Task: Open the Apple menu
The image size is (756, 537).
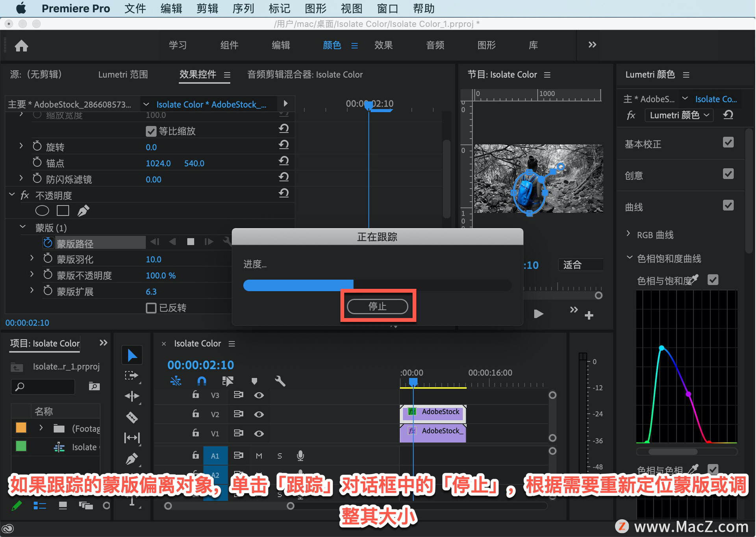Action: tap(21, 8)
